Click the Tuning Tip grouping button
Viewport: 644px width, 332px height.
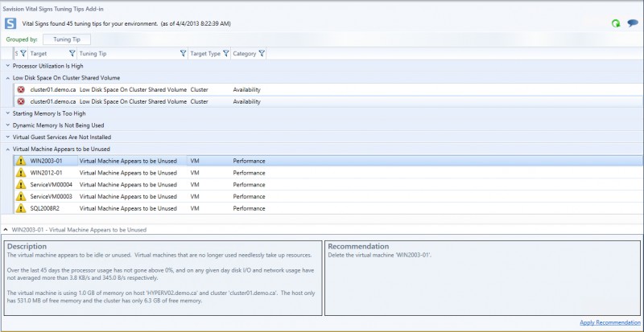[67, 39]
